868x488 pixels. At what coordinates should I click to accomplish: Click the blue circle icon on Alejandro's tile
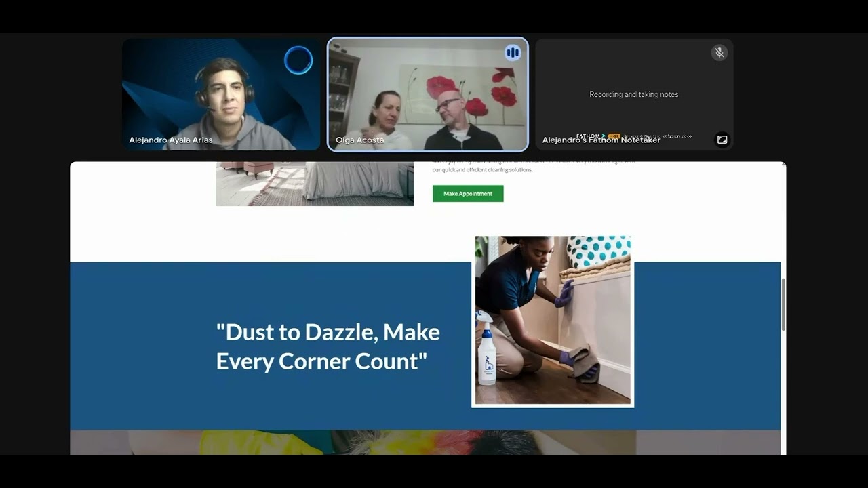click(298, 60)
